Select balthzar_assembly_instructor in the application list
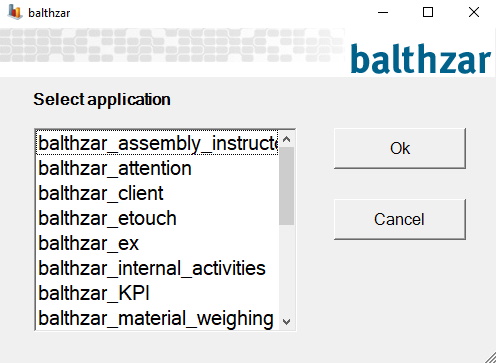The image size is (496, 363). click(157, 143)
